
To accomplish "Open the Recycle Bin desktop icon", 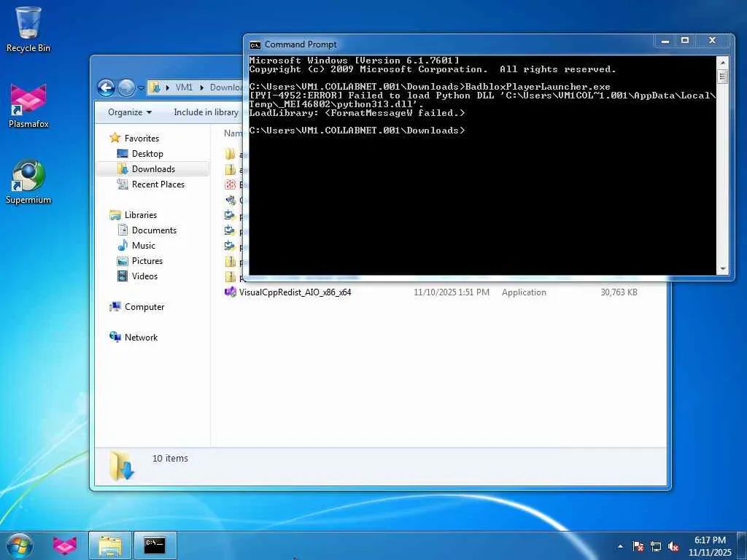I will click(28, 29).
